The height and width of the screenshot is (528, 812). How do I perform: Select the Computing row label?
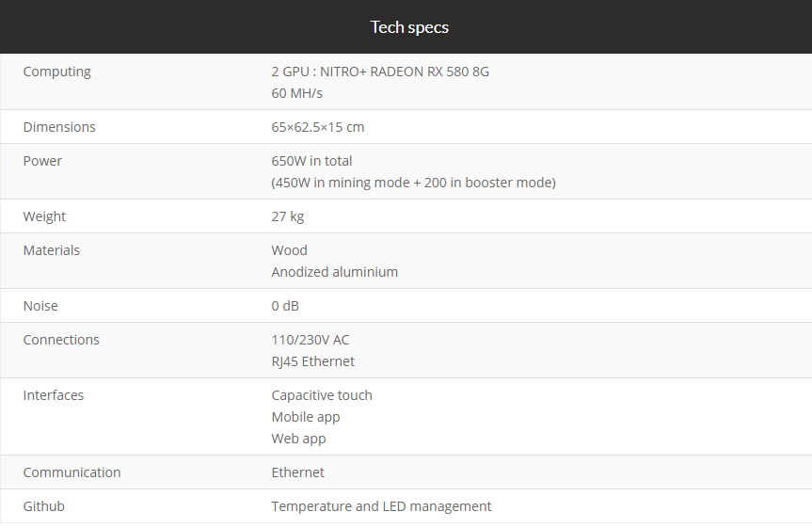coord(56,72)
